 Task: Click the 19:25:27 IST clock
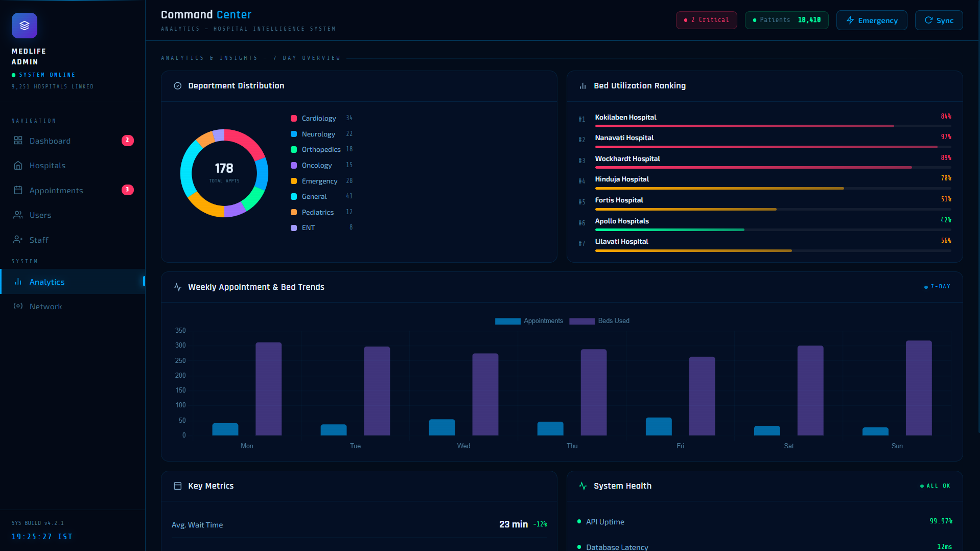tap(42, 537)
